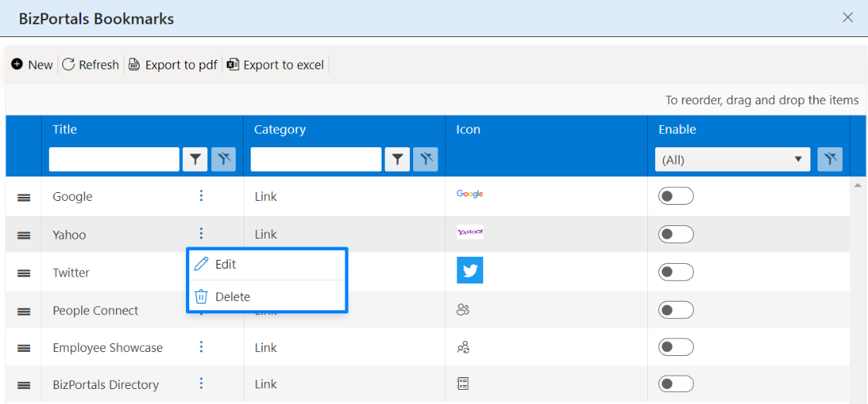Click the drag handle for People Connect
The height and width of the screenshot is (404, 868).
click(24, 311)
